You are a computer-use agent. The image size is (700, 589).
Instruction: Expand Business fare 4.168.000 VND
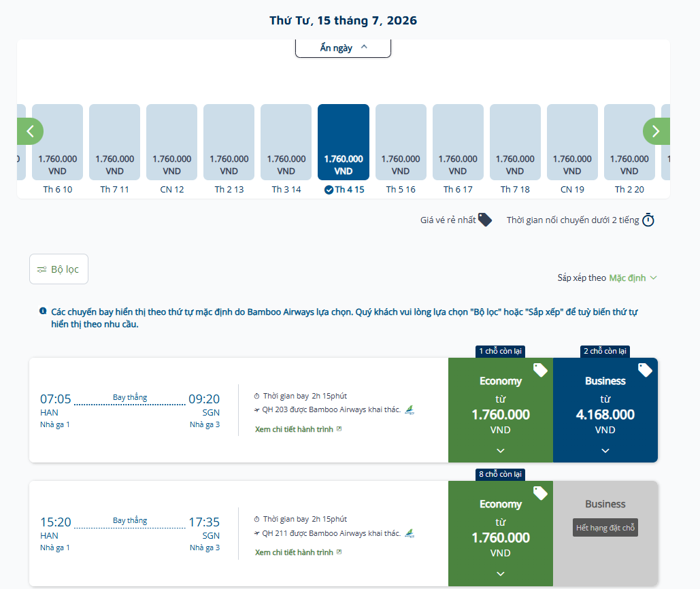point(605,410)
